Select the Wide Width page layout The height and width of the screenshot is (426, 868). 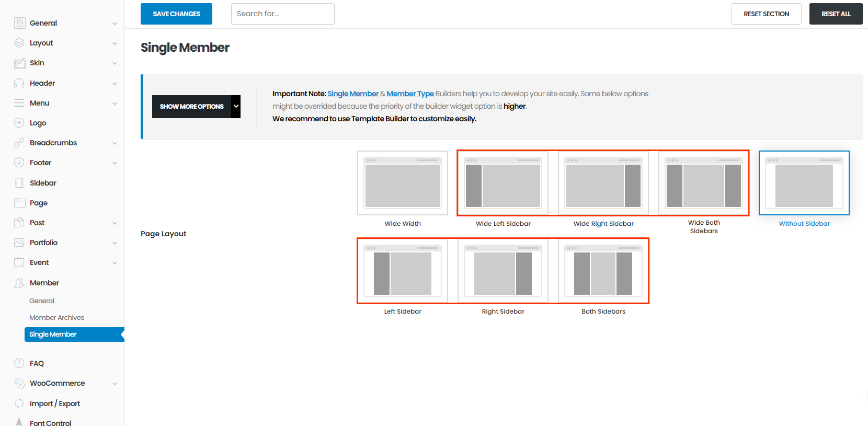point(402,183)
